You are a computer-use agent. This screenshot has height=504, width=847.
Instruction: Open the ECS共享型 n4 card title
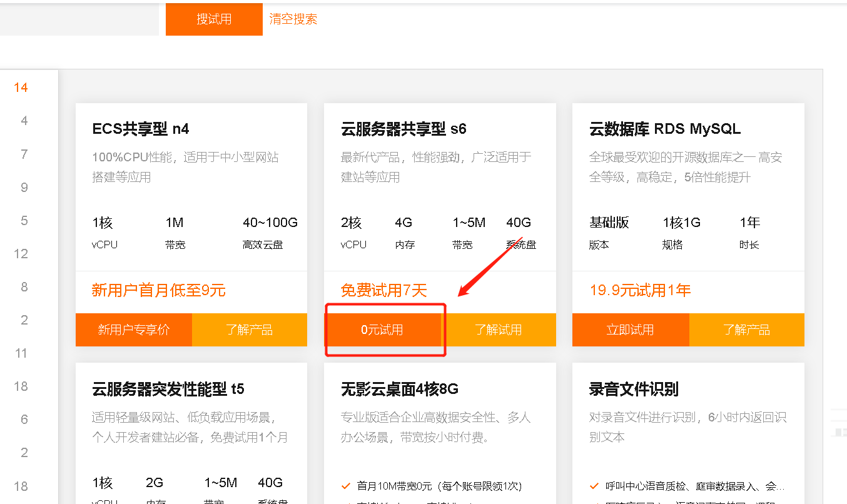[141, 129]
